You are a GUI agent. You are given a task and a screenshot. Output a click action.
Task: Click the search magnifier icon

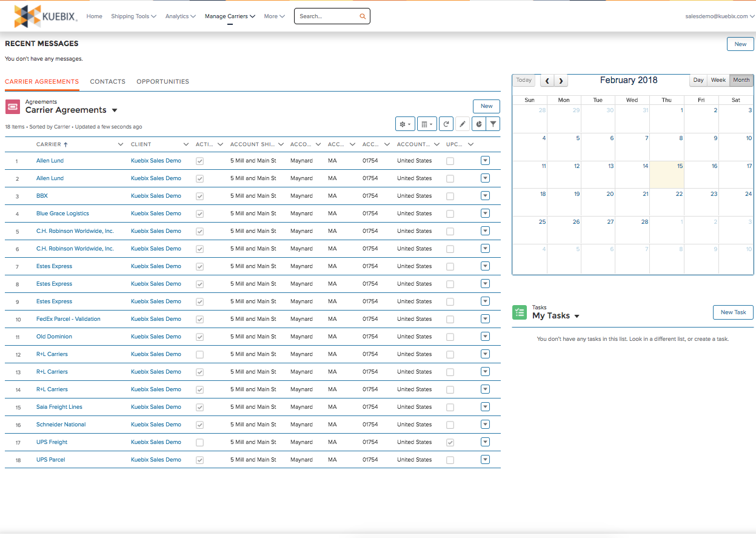coord(363,16)
